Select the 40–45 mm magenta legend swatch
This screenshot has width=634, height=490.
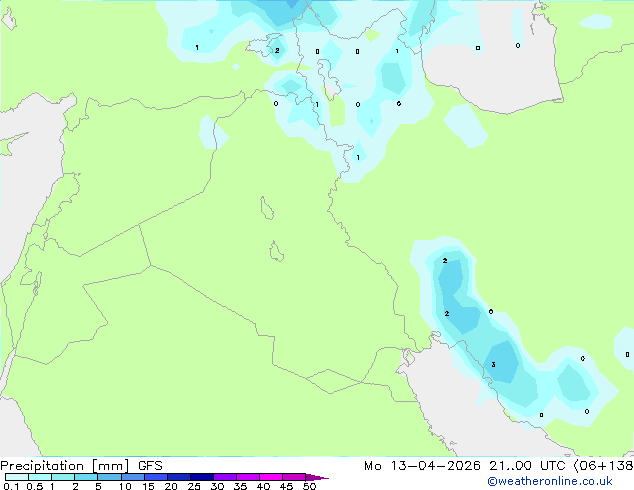pos(271,477)
